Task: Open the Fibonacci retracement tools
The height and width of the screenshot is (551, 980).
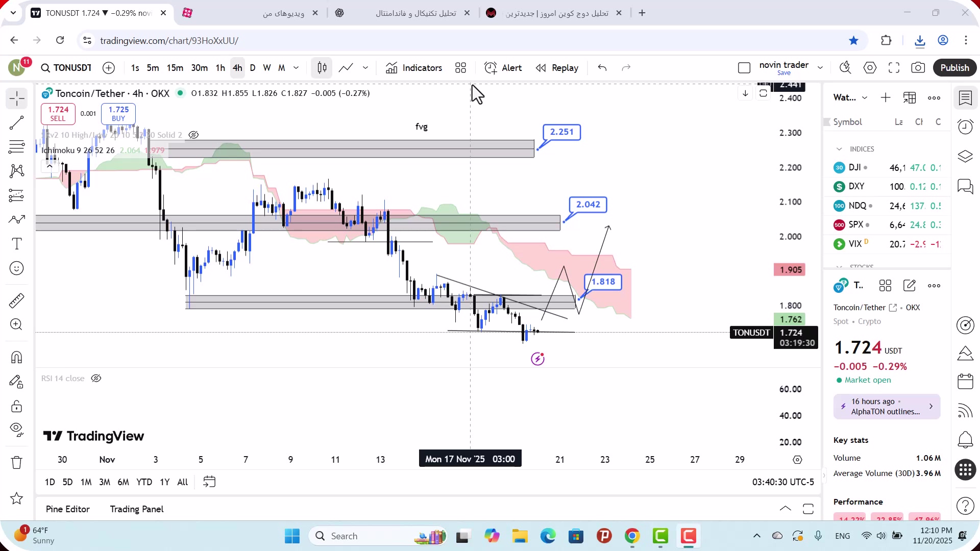Action: pyautogui.click(x=17, y=147)
